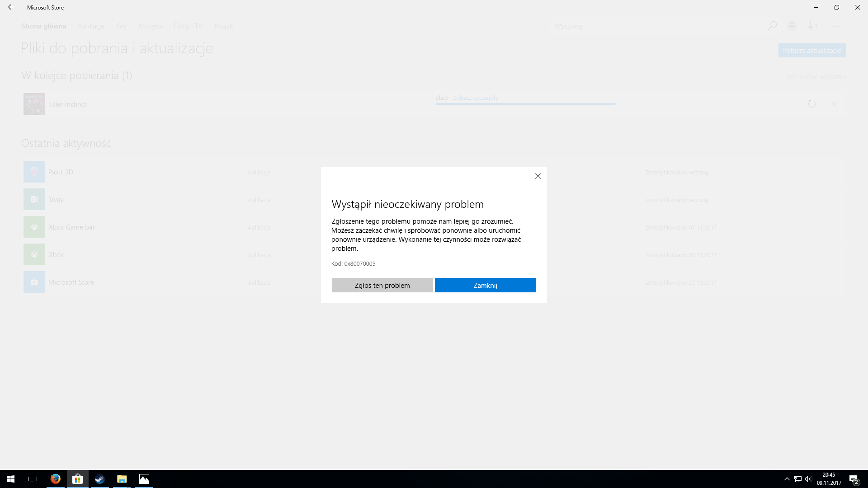Screen dimensions: 868x488
Task: Cancel Killer Instinct download with X
Action: pyautogui.click(x=833, y=104)
